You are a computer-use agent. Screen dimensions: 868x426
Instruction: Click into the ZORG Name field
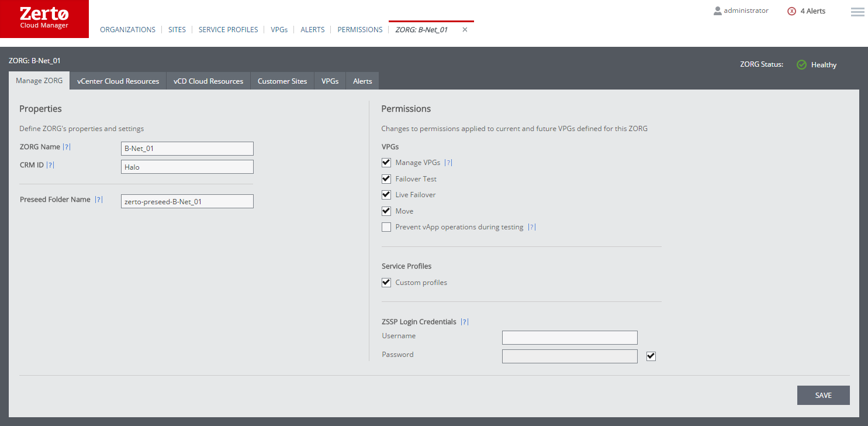tap(187, 149)
